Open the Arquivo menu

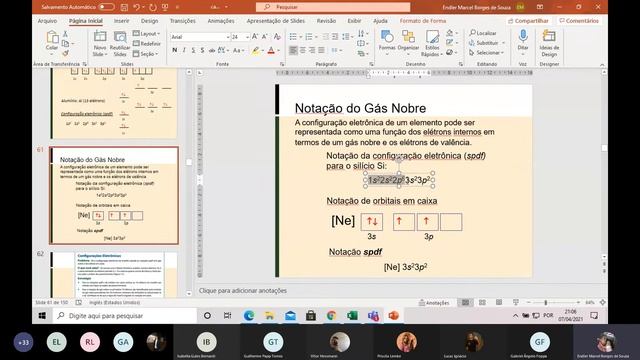pyautogui.click(x=47, y=21)
